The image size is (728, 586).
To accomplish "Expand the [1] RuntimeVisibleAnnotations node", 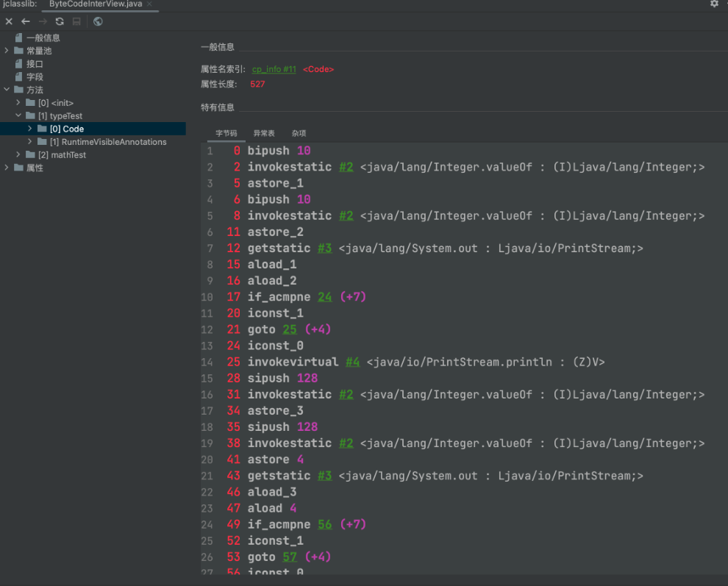I will 29,141.
